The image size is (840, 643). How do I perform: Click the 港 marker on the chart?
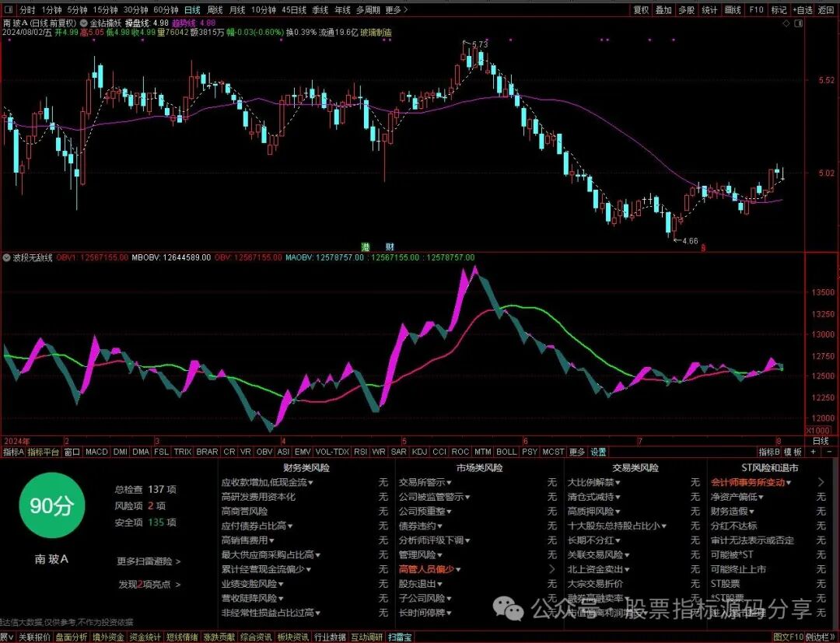366,246
